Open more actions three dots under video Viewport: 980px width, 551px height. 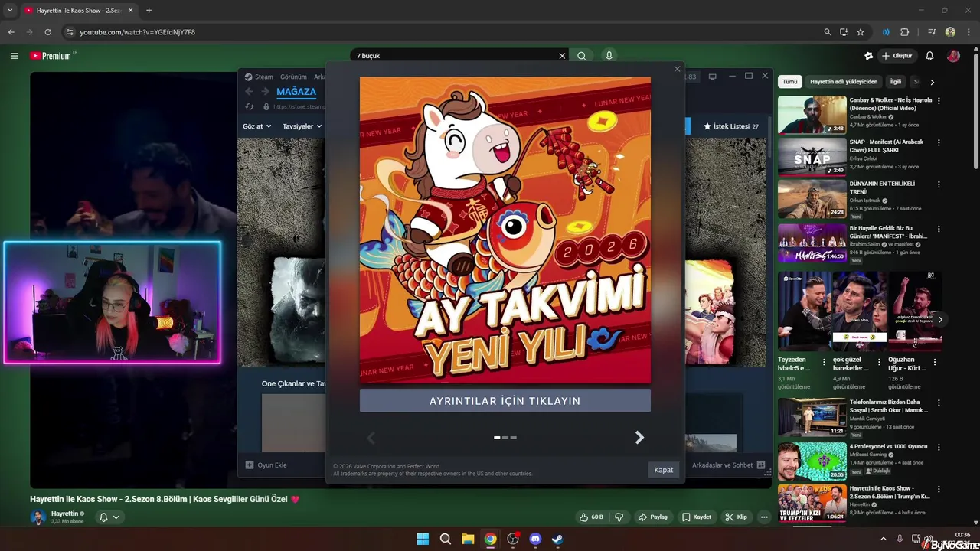(x=764, y=517)
